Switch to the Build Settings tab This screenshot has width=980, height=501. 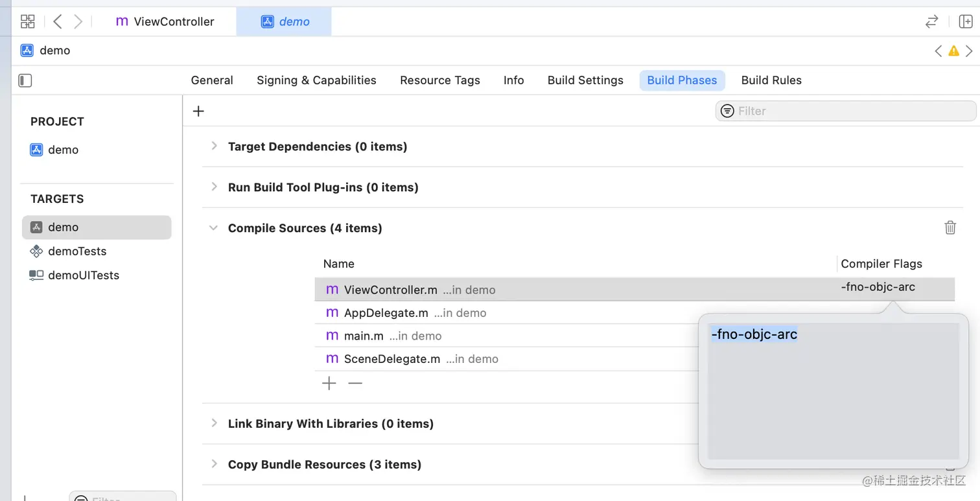click(585, 80)
